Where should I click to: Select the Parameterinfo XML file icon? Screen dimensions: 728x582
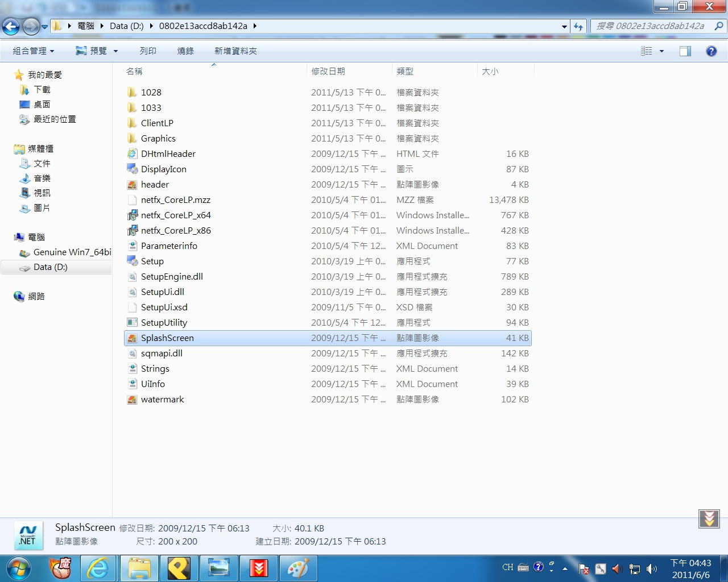[x=132, y=246]
